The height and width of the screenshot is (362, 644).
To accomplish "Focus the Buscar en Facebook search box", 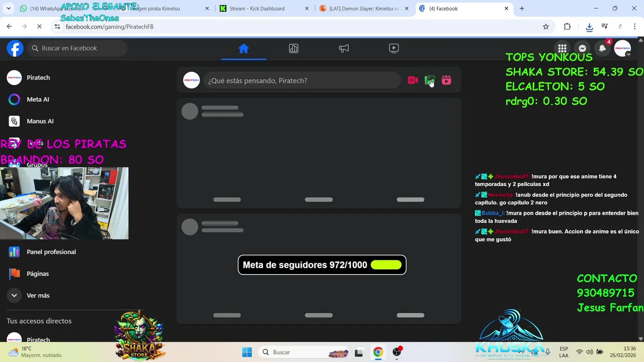I will [77, 48].
